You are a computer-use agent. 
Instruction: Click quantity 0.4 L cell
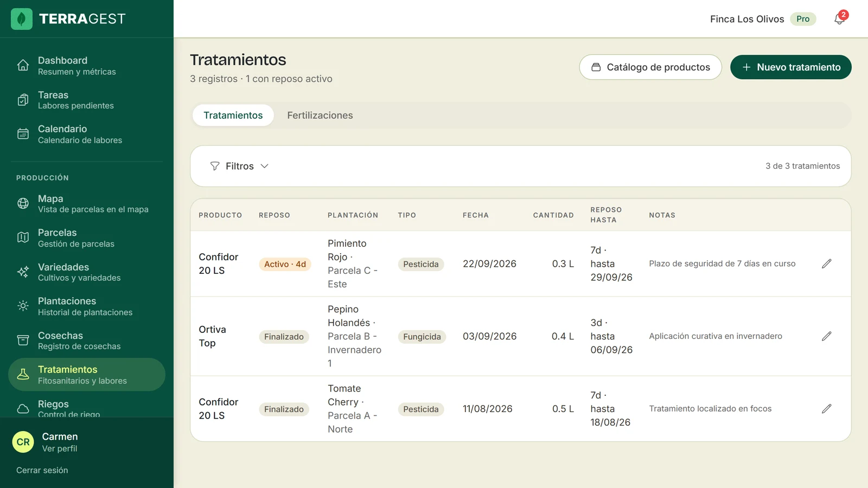[x=563, y=336]
